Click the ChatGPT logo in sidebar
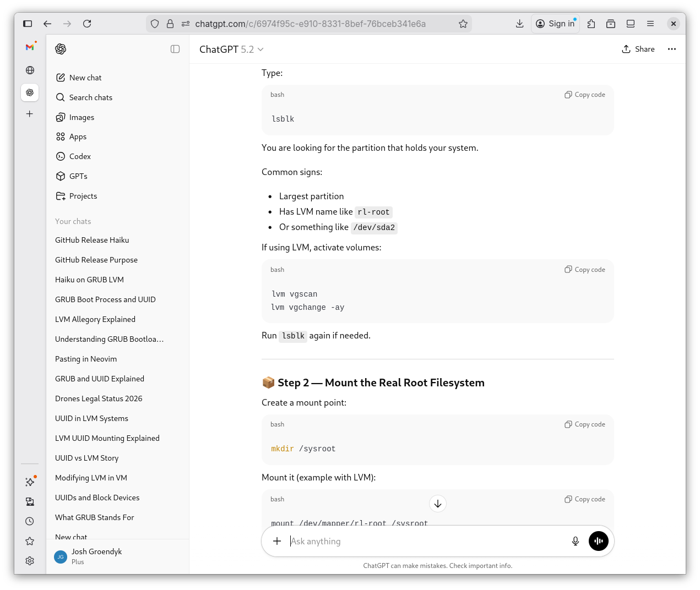This screenshot has width=700, height=590. point(61,49)
